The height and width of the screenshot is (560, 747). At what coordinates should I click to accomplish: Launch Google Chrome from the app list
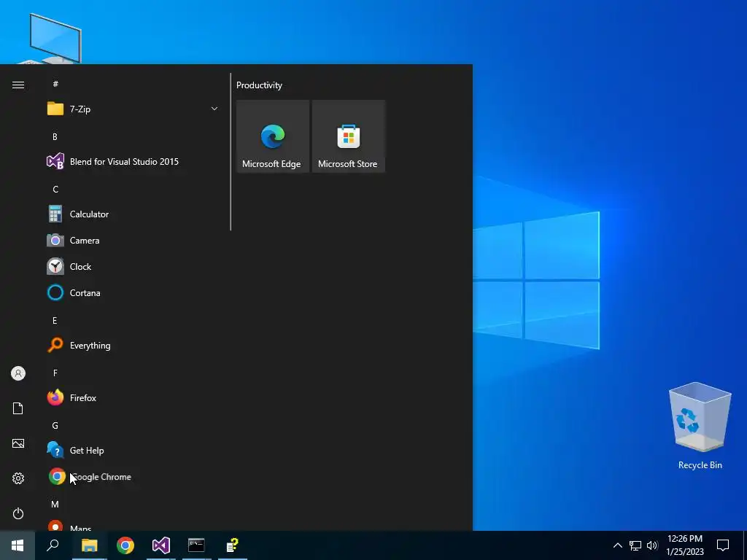coord(133,477)
